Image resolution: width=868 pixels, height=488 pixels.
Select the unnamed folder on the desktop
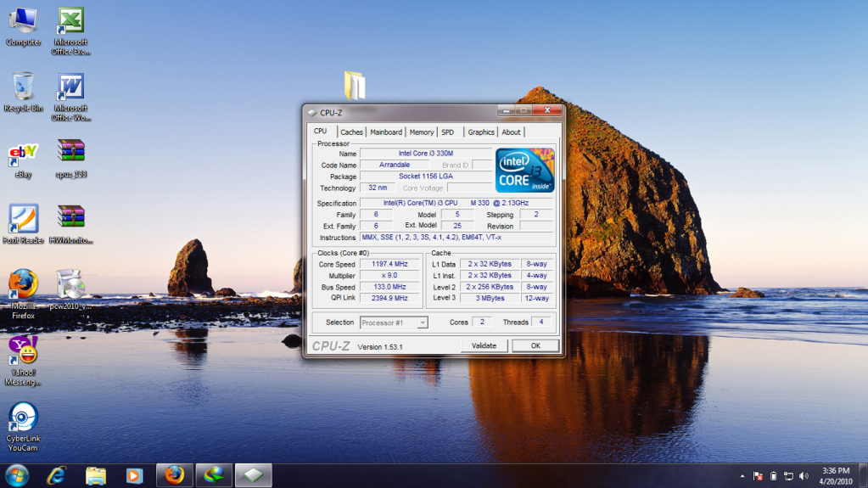pos(355,86)
